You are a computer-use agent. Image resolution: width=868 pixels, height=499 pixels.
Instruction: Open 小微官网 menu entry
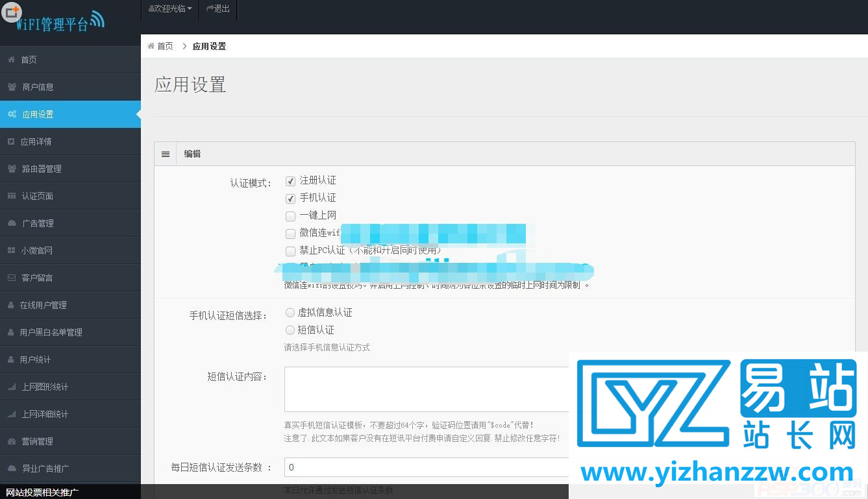[70, 250]
